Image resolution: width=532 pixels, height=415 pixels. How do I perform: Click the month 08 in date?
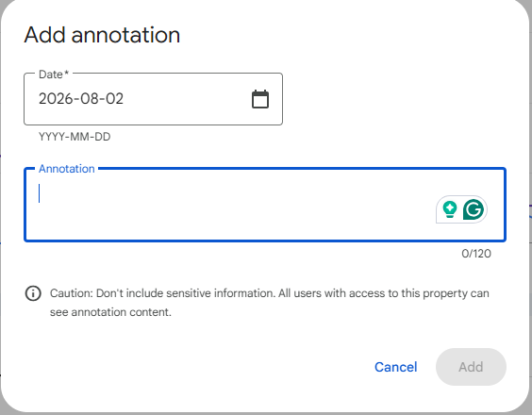90,99
